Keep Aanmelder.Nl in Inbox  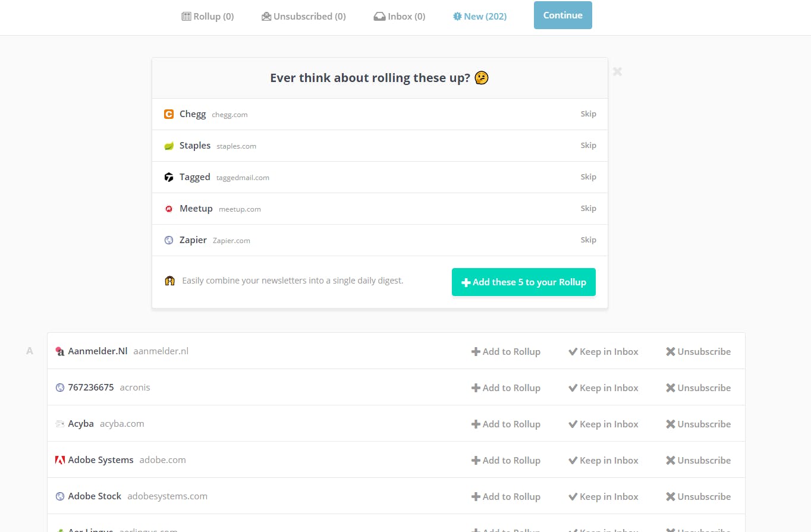coord(603,351)
